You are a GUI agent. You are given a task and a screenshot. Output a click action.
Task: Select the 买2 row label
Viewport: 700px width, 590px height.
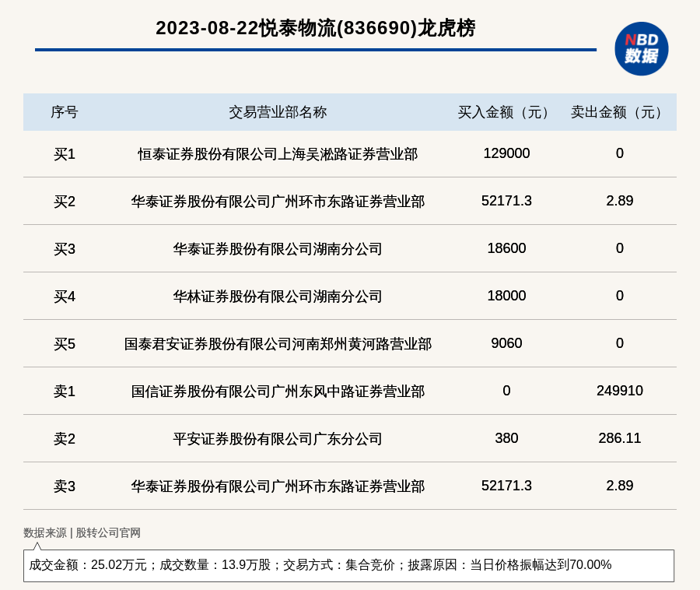pyautogui.click(x=65, y=202)
